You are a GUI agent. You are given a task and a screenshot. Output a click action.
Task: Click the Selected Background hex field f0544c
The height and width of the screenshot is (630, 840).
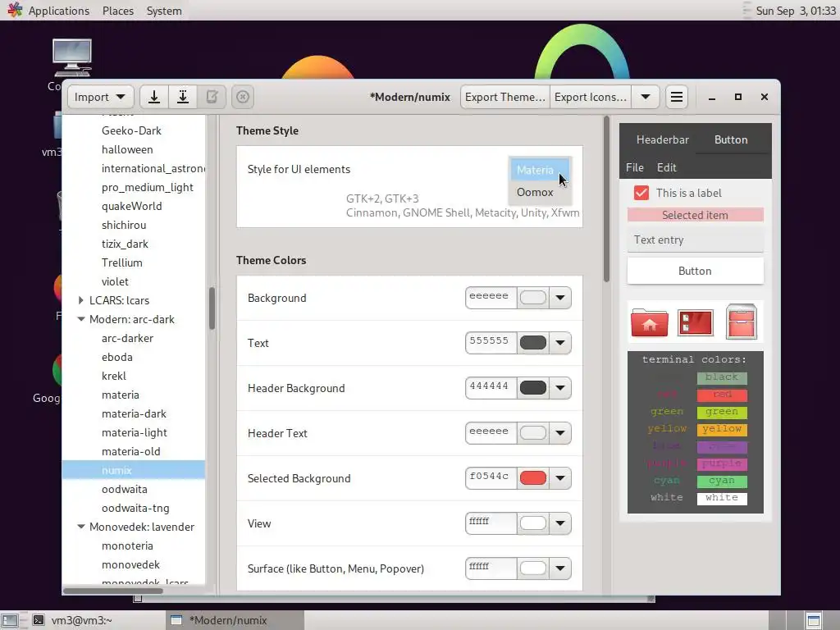click(x=491, y=478)
